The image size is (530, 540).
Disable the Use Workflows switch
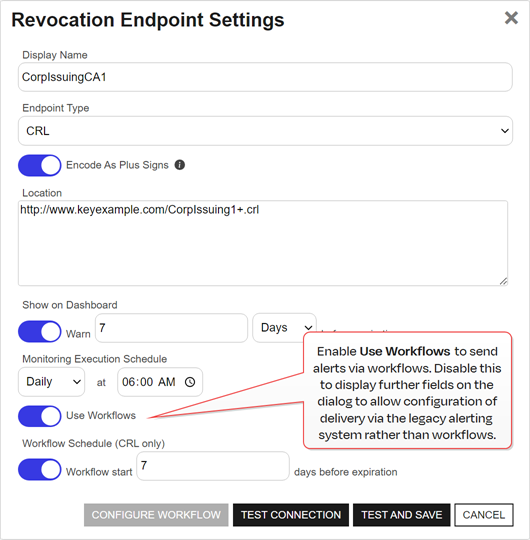40,416
